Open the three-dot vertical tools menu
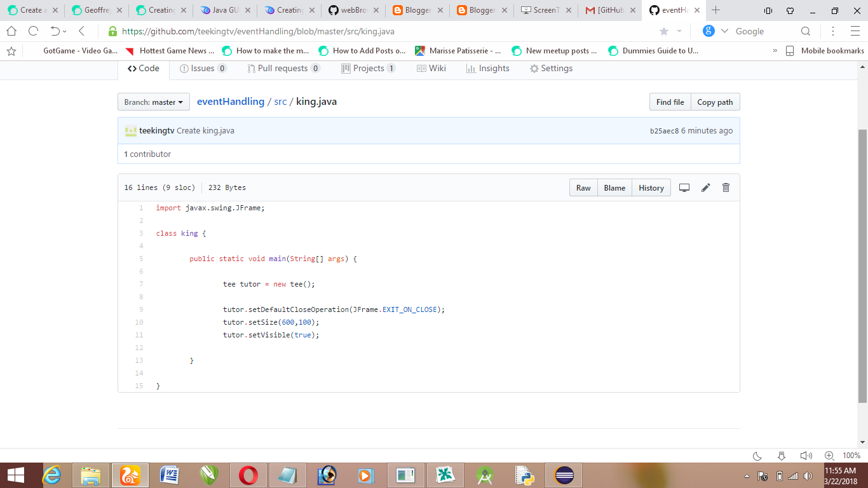This screenshot has height=488, width=868. (x=832, y=31)
